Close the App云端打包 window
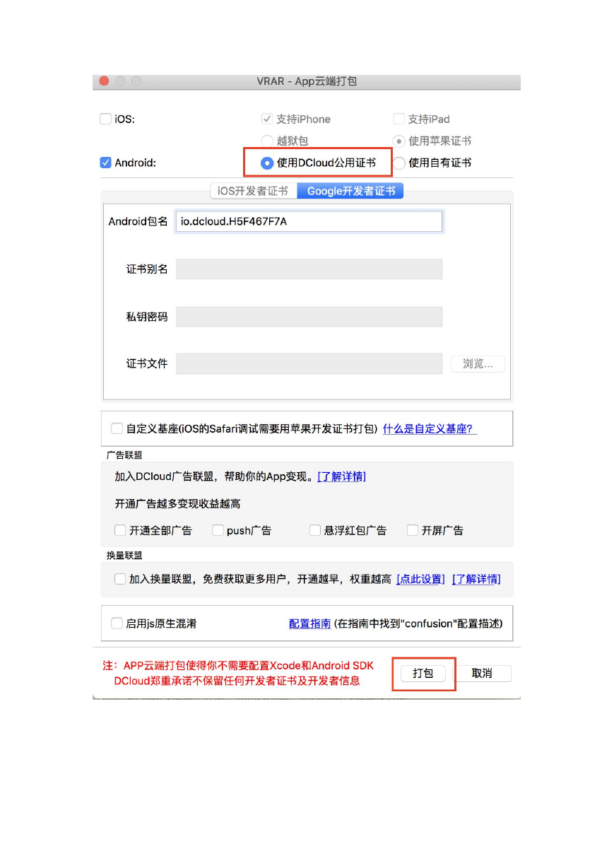The image size is (614, 868). click(x=104, y=81)
